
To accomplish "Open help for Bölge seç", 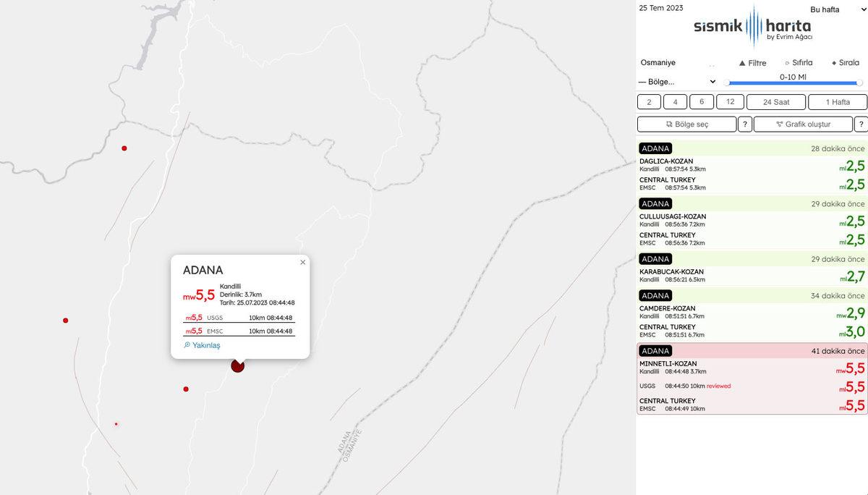I will [x=745, y=124].
